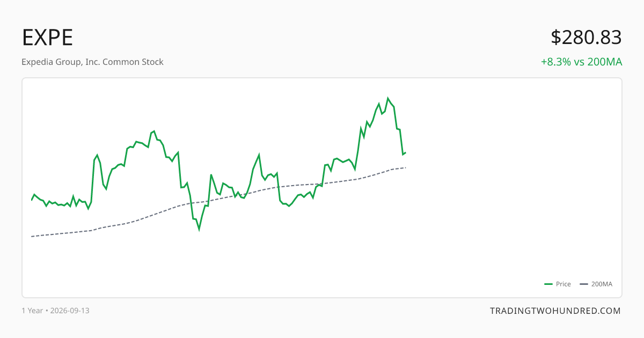
Task: Click the starting point of the green price line
Action: click(x=32, y=200)
